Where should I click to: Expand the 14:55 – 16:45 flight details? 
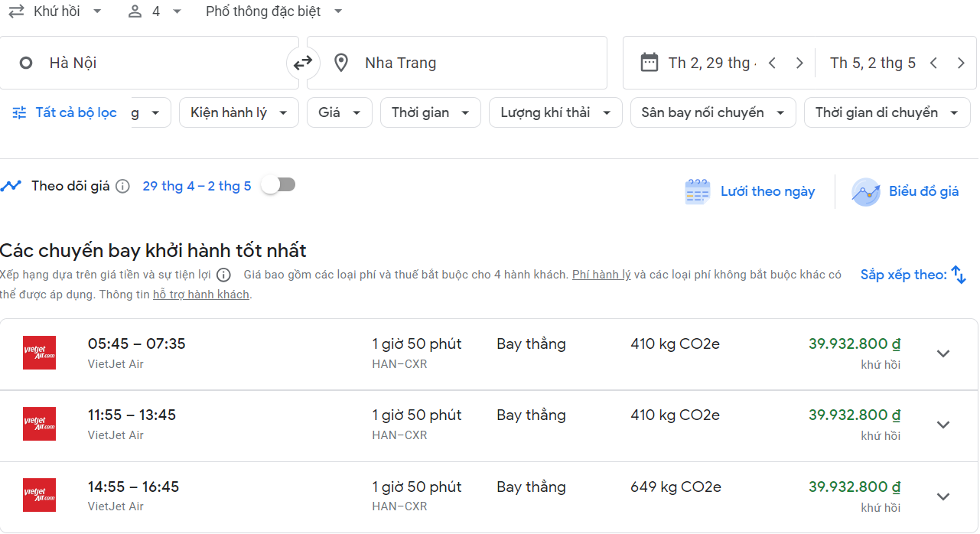point(943,497)
